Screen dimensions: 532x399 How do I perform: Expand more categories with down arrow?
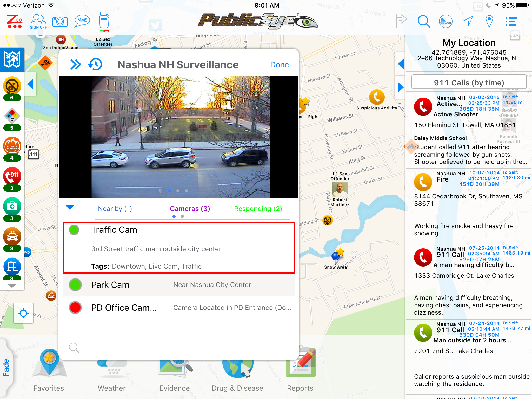(x=12, y=285)
